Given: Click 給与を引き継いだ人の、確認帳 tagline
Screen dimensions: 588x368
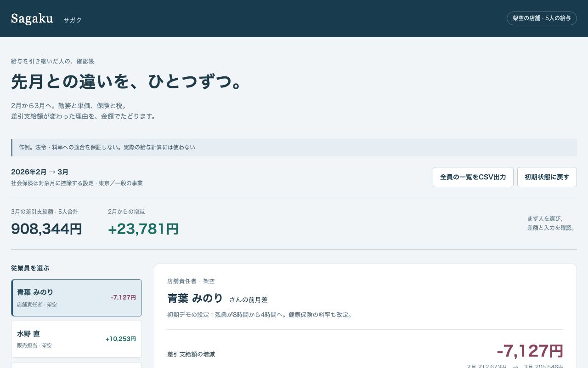Looking at the screenshot, I should [52, 61].
